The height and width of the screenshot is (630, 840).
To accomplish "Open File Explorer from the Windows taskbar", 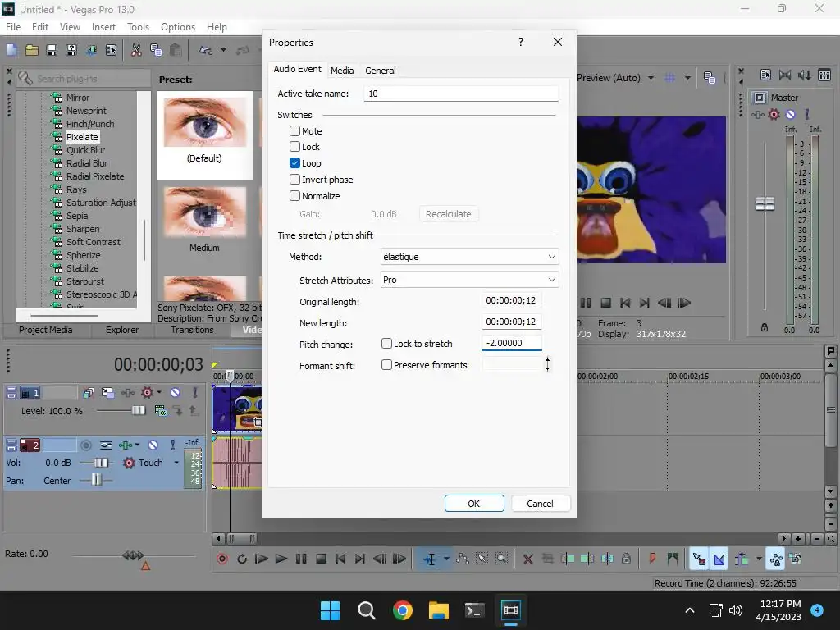I will [438, 610].
